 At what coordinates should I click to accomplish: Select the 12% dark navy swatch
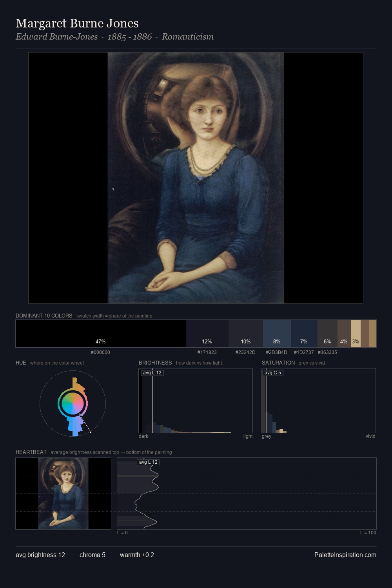click(x=207, y=334)
